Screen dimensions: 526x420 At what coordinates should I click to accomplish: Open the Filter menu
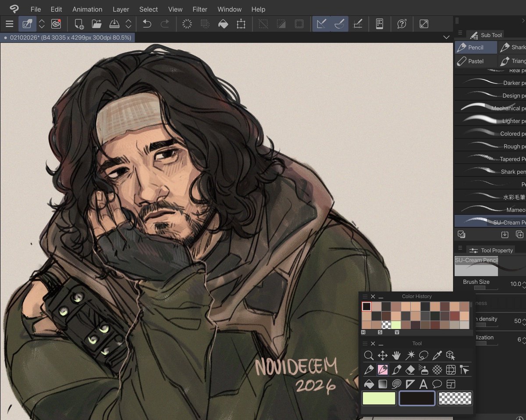[x=200, y=9]
